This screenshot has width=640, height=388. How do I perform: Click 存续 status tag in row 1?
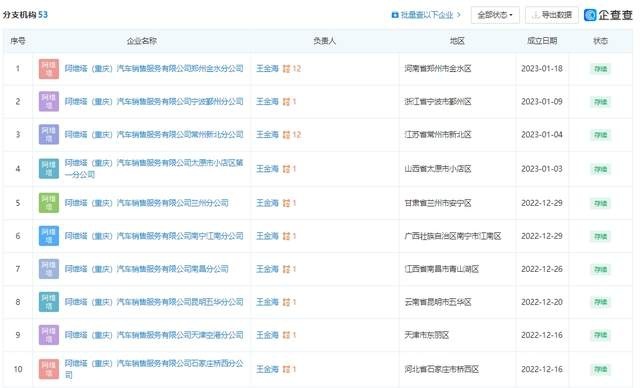click(600, 69)
